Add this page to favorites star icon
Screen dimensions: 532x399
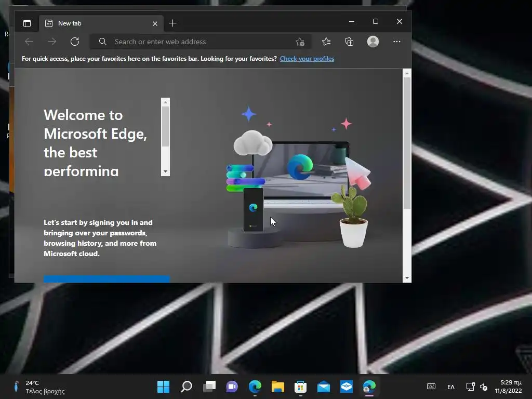[300, 42]
